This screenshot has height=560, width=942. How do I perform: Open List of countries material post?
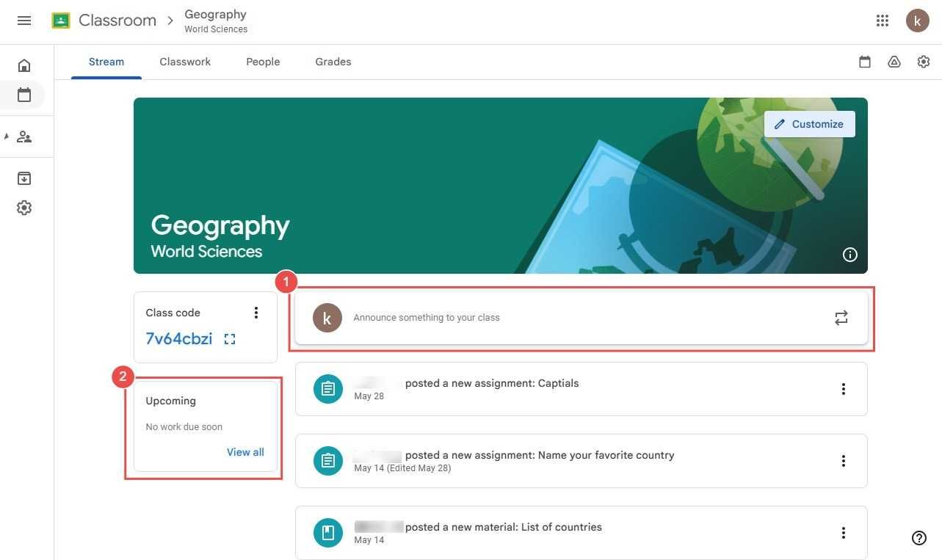(x=581, y=533)
